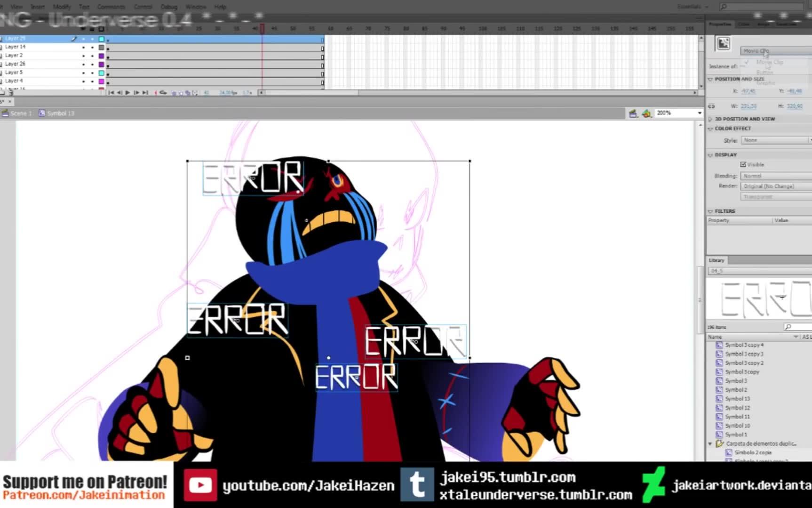Click Library search magnifier field
Screen dimensions: 812x508
coord(797,327)
